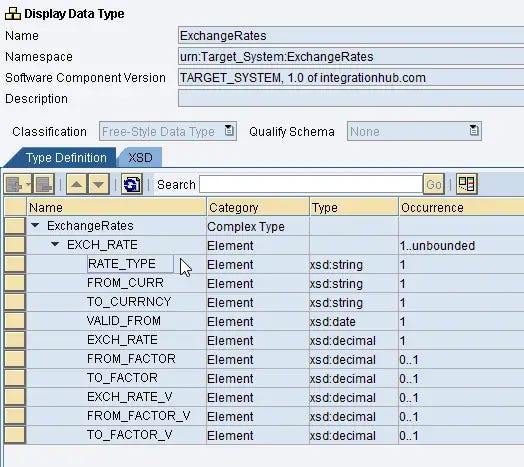Screen dimensions: 524x467
Task: Click the Go search button
Action: pos(434,184)
